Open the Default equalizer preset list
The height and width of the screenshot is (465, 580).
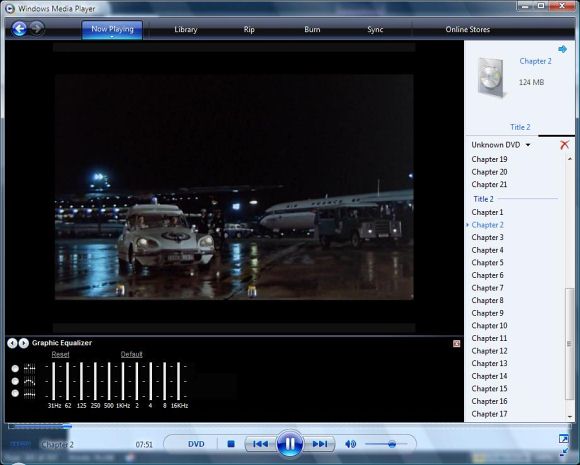pyautogui.click(x=131, y=354)
